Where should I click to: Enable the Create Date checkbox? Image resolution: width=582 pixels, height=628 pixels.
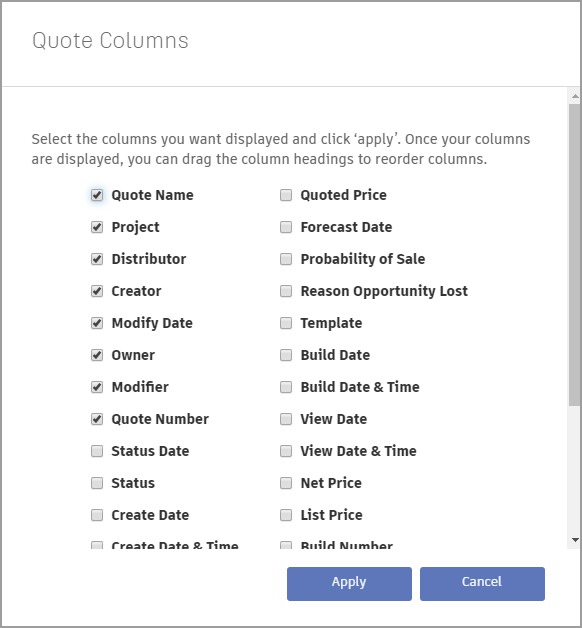[97, 515]
